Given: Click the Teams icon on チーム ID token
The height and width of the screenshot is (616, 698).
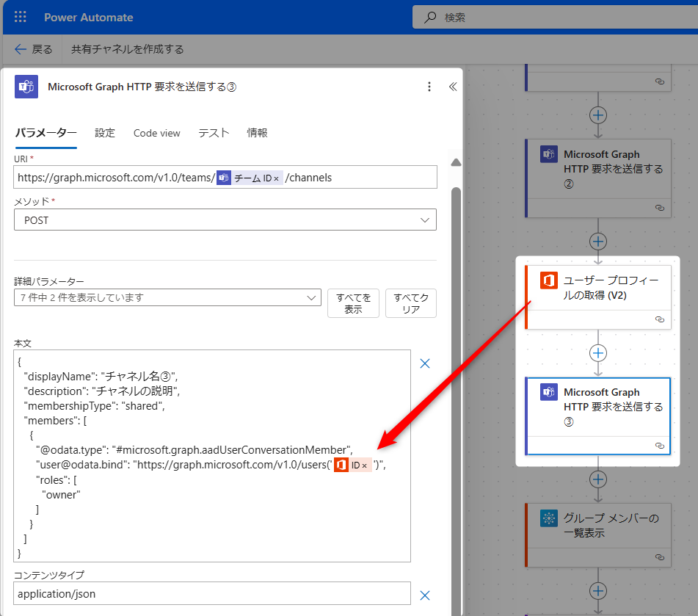Looking at the screenshot, I should click(x=224, y=178).
